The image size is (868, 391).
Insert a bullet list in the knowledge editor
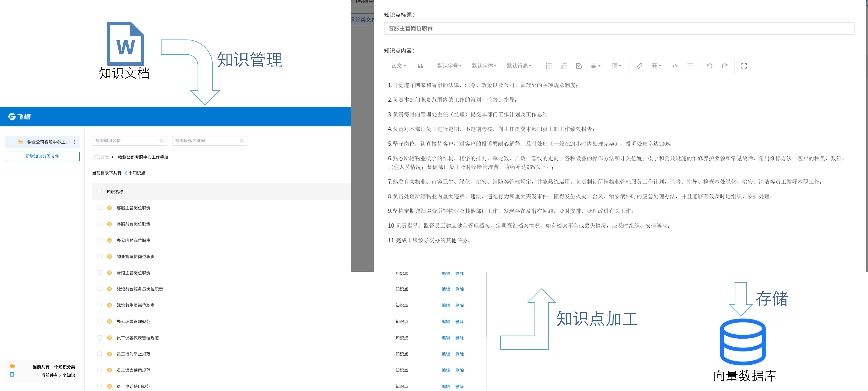(549, 66)
